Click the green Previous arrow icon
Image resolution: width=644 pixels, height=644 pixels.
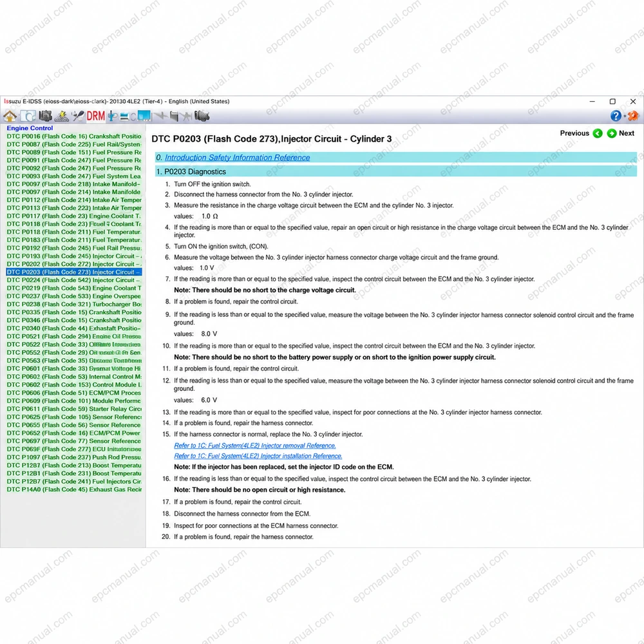point(598,133)
